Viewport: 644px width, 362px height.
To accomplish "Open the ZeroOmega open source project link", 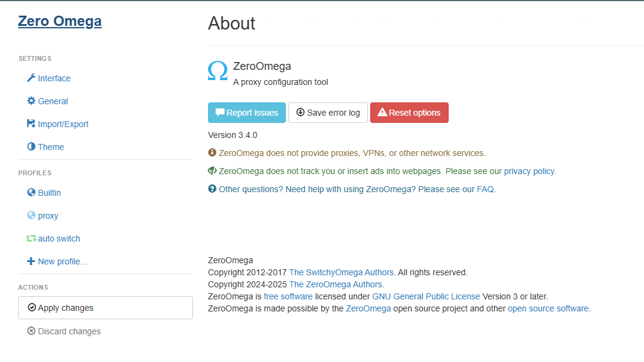I will pyautogui.click(x=368, y=308).
